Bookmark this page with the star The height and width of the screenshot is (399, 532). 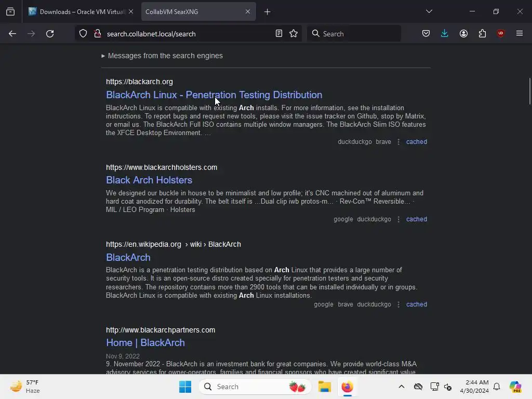[x=294, y=34]
